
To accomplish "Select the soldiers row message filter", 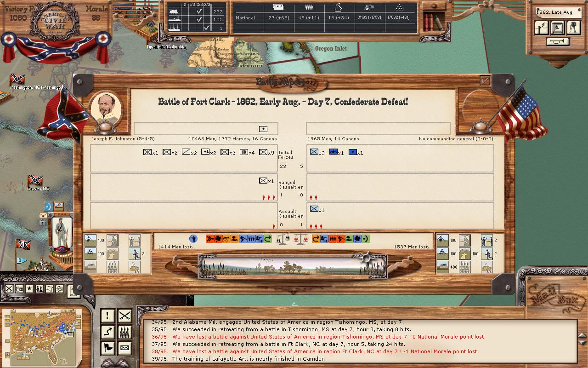I will coord(124,332).
